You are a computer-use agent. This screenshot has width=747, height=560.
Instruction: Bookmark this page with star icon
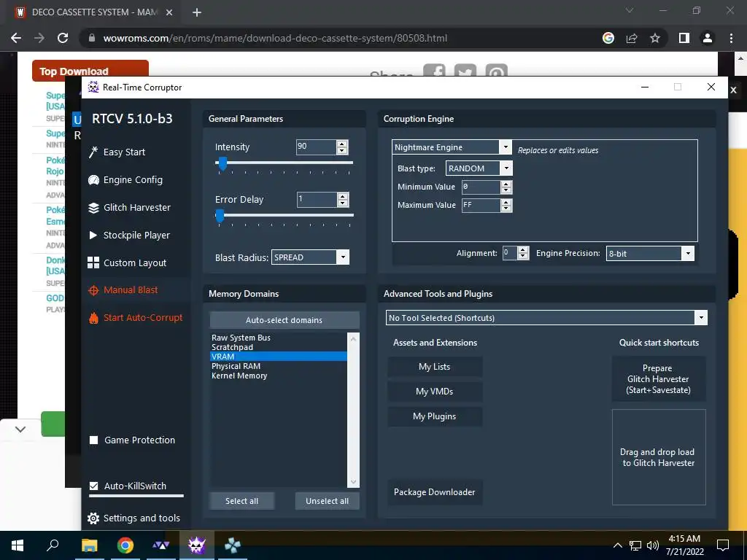655,38
